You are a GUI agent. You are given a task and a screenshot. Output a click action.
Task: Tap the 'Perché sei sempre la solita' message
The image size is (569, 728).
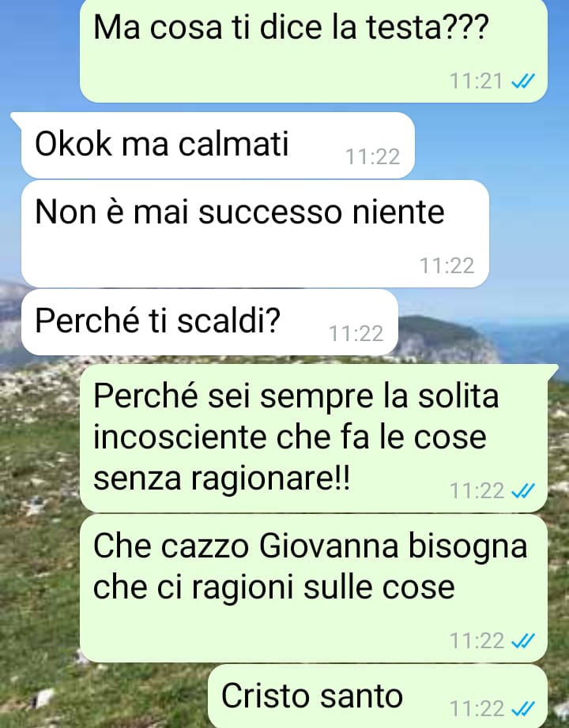click(x=314, y=437)
